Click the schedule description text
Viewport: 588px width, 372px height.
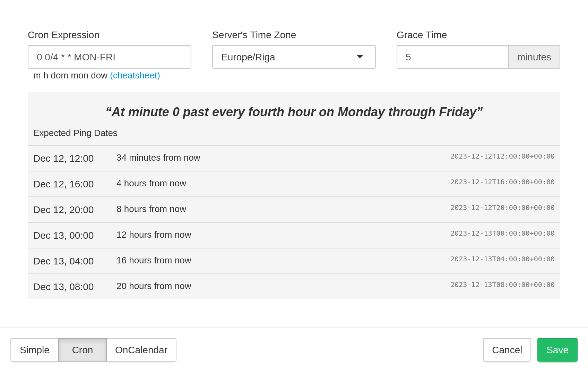tap(294, 112)
